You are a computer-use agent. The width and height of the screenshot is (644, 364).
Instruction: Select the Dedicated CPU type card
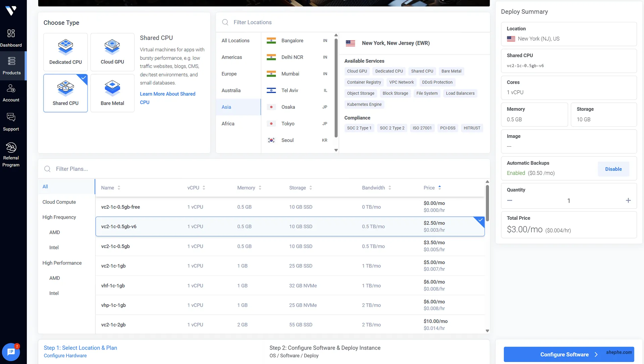click(x=65, y=52)
